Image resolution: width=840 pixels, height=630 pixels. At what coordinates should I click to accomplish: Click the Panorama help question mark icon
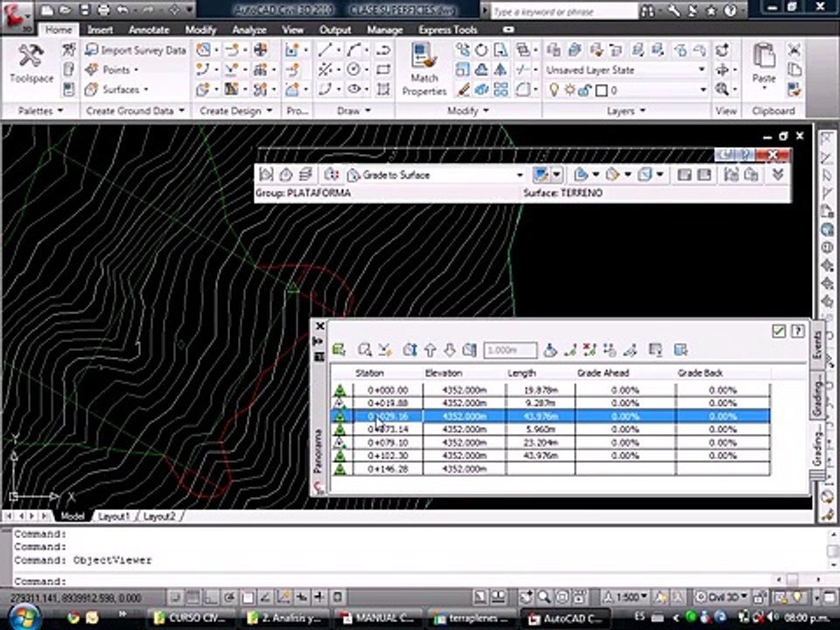pyautogui.click(x=798, y=331)
